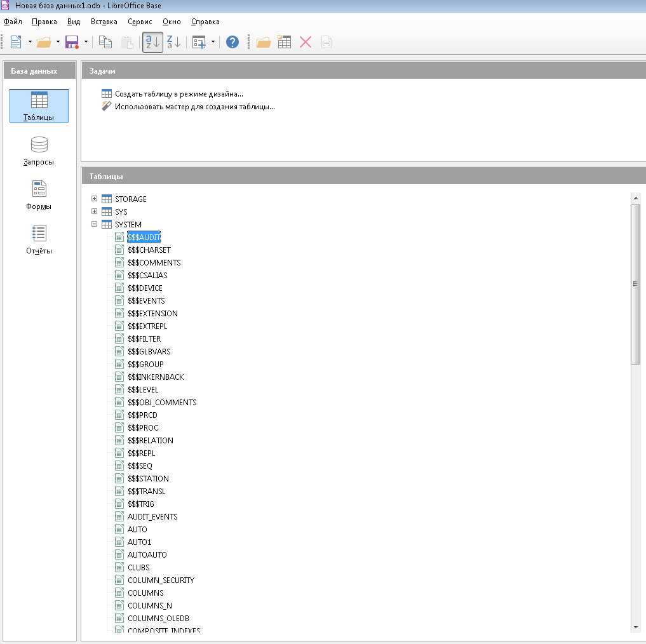Open dropdown arrow next to New document
The width and height of the screenshot is (646, 644).
point(30,43)
